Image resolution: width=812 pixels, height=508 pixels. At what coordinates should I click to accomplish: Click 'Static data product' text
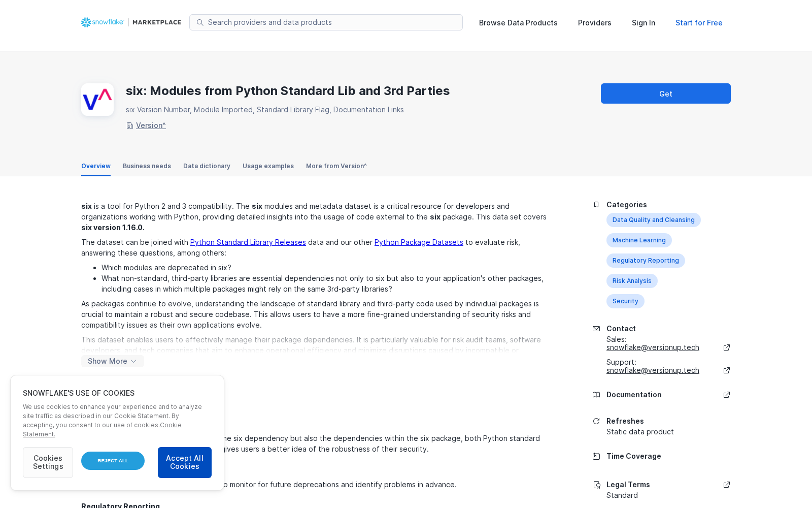pos(640,432)
